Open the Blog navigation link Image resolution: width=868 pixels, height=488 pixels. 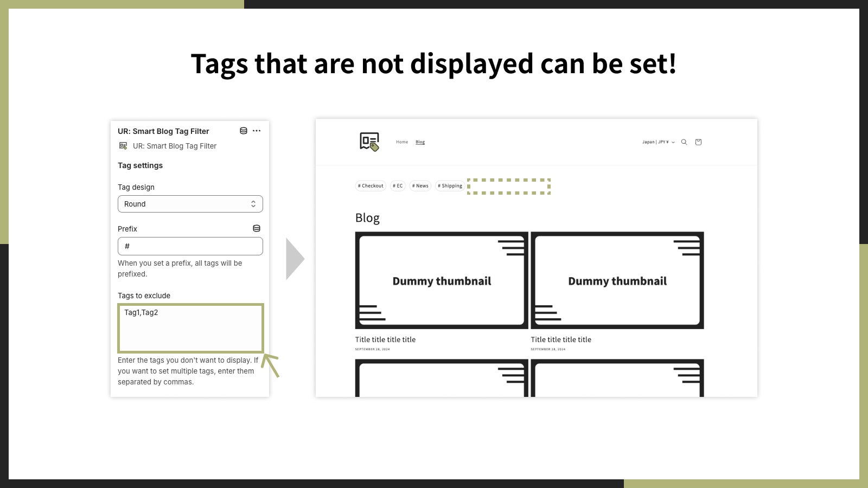click(x=420, y=142)
